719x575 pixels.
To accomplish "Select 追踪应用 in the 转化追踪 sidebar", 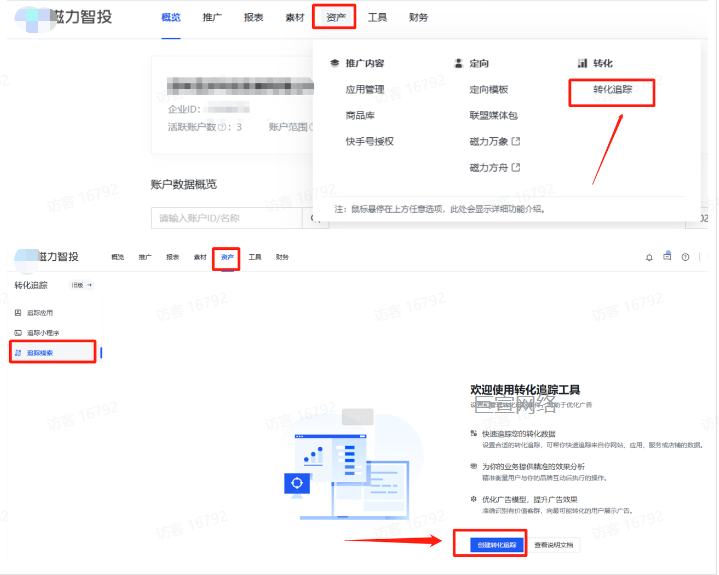I will click(x=40, y=313).
